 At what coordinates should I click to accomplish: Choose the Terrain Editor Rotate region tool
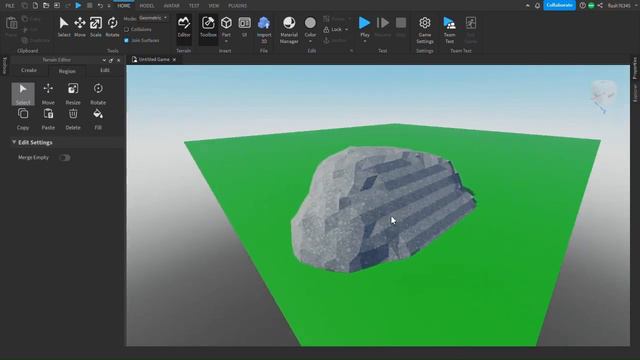coord(98,94)
